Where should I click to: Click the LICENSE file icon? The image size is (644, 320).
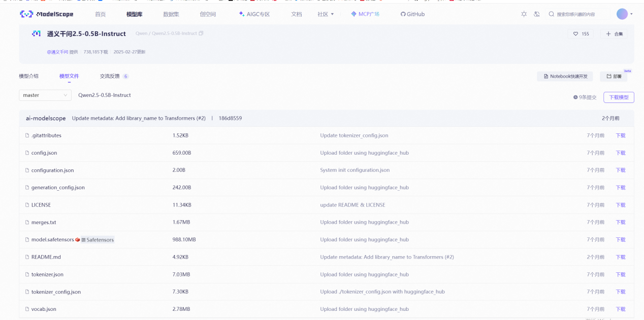click(27, 205)
